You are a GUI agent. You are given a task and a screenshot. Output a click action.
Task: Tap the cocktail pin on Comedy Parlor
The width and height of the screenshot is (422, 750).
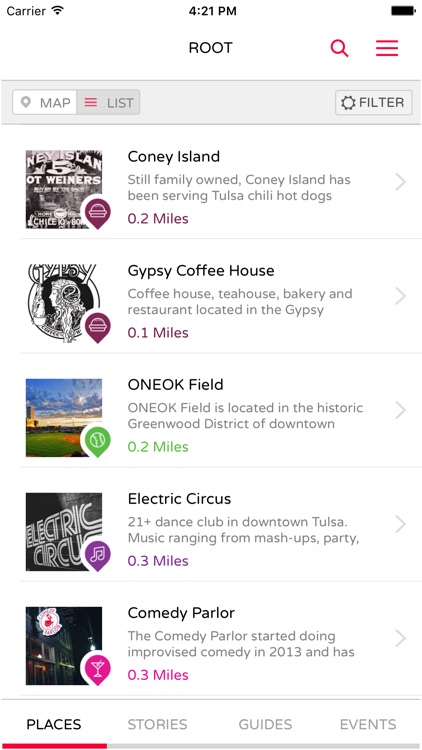pos(98,670)
